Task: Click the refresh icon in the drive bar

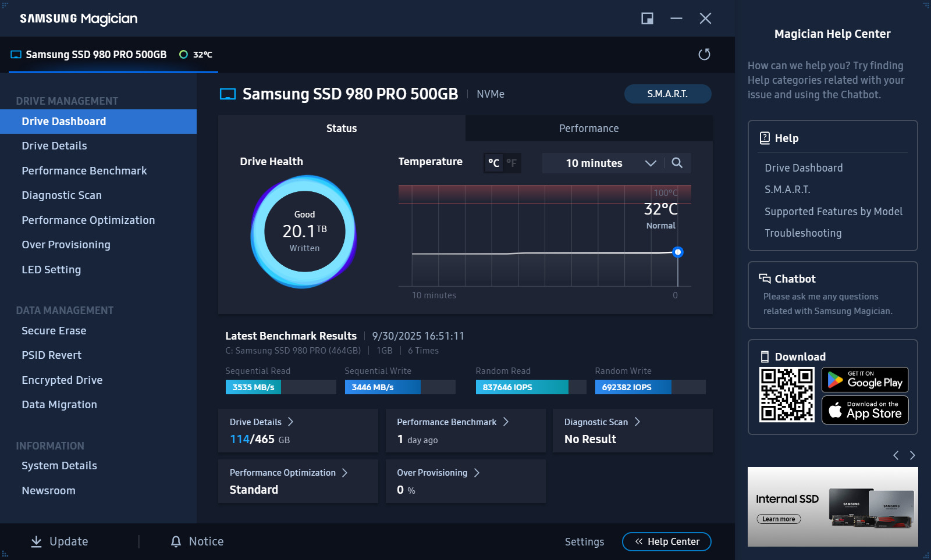Action: click(x=704, y=54)
